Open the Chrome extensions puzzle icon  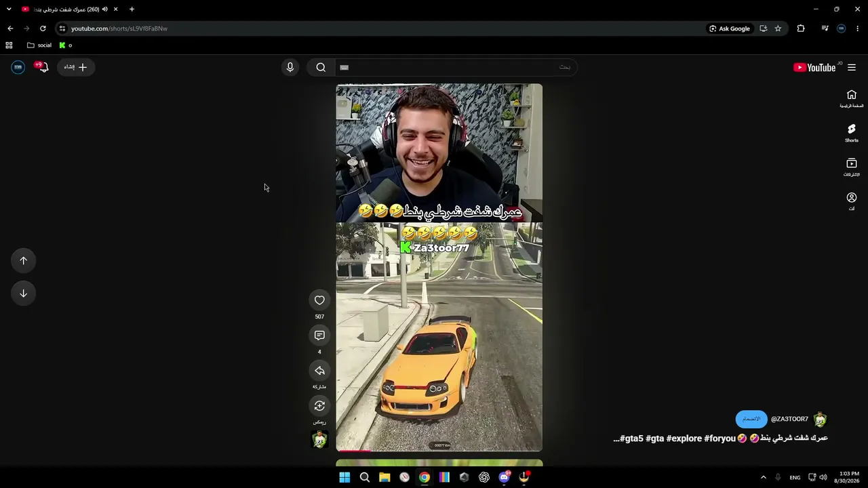pos(801,28)
